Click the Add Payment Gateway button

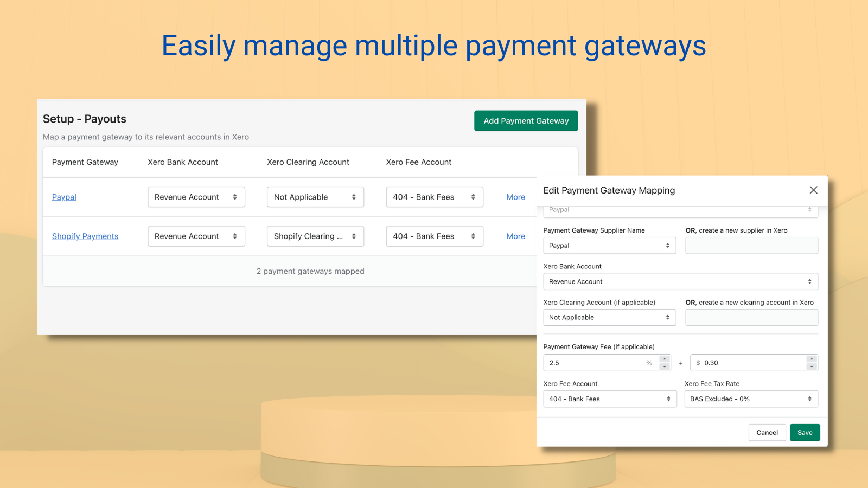525,120
